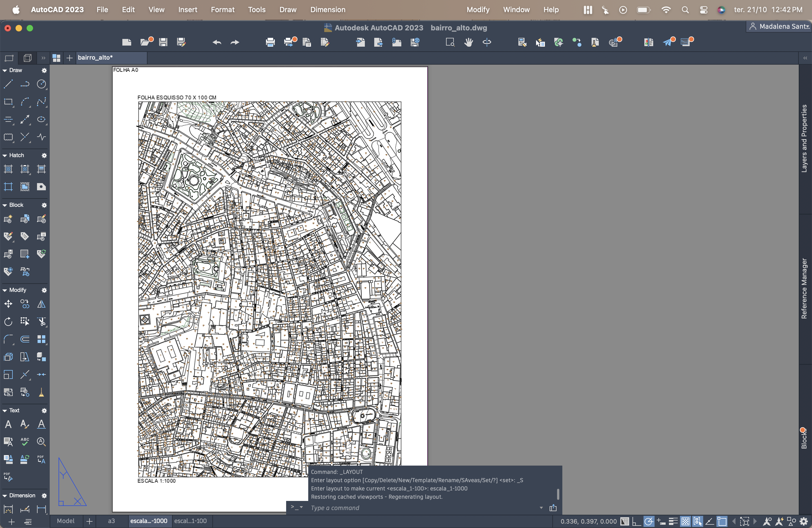
Task: Collapse the Modify tool section
Action: click(5, 290)
